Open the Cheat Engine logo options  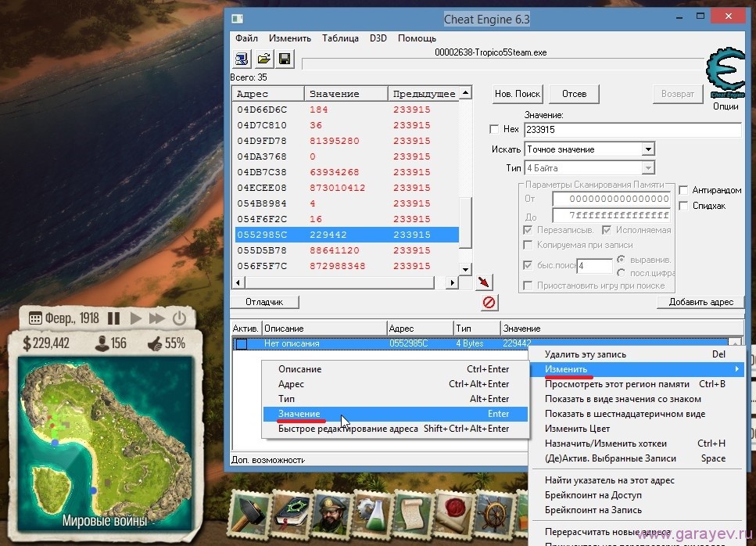coord(726,74)
